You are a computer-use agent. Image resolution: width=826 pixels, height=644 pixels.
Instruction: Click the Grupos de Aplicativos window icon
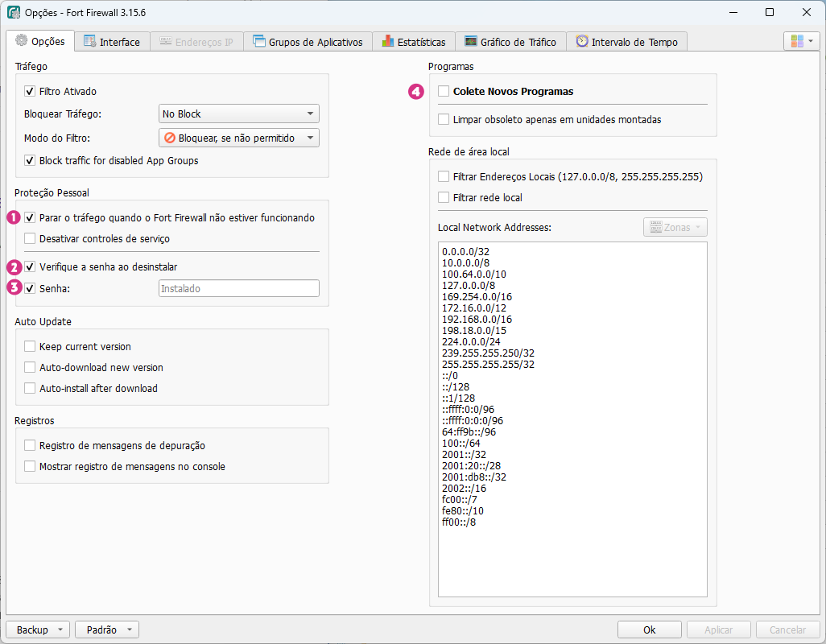258,41
